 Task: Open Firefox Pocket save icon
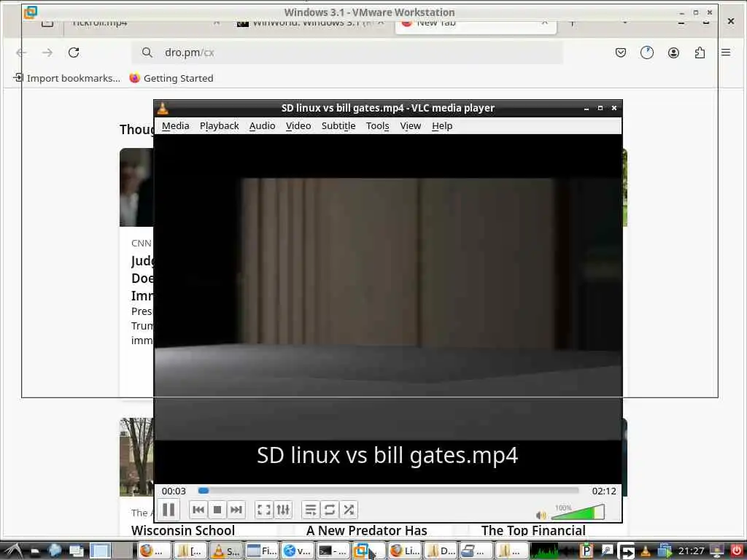[x=620, y=52]
